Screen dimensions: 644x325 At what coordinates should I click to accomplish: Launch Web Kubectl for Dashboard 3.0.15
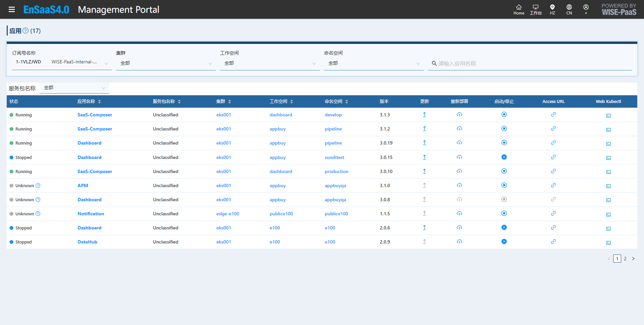(608, 158)
